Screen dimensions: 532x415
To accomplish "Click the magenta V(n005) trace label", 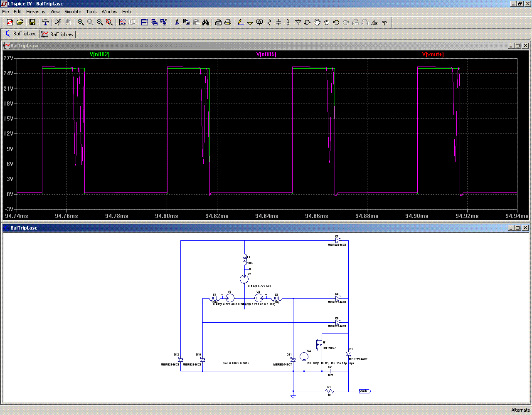I will point(266,54).
